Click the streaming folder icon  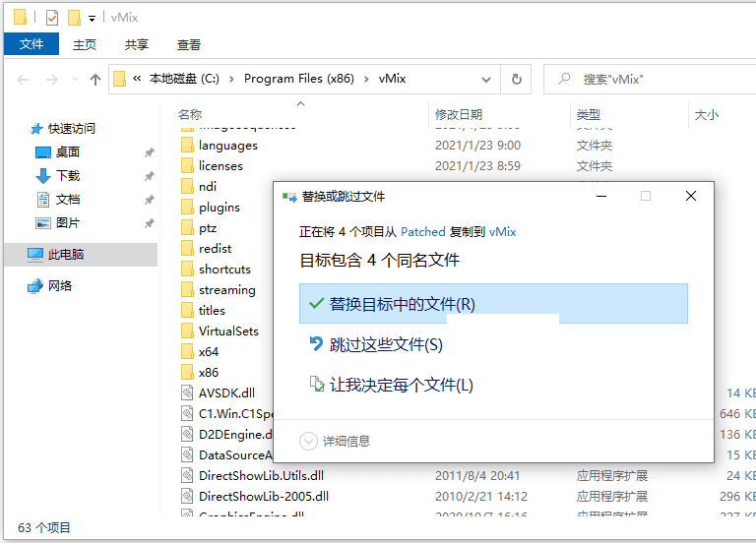pos(188,290)
